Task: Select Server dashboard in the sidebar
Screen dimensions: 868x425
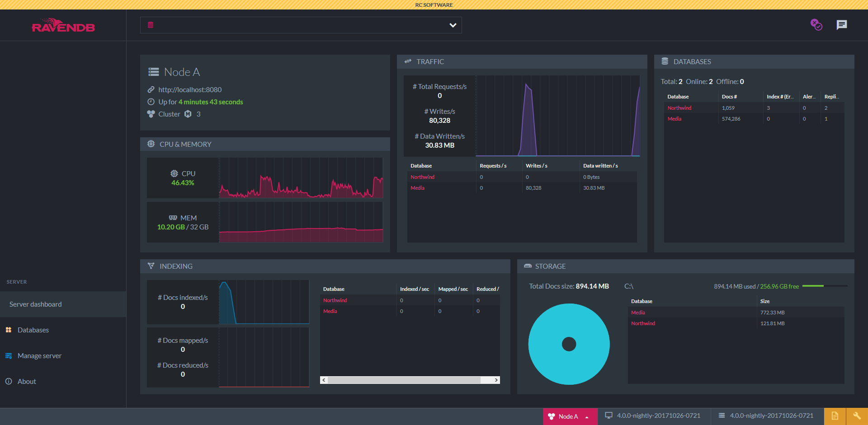Action: pos(63,304)
